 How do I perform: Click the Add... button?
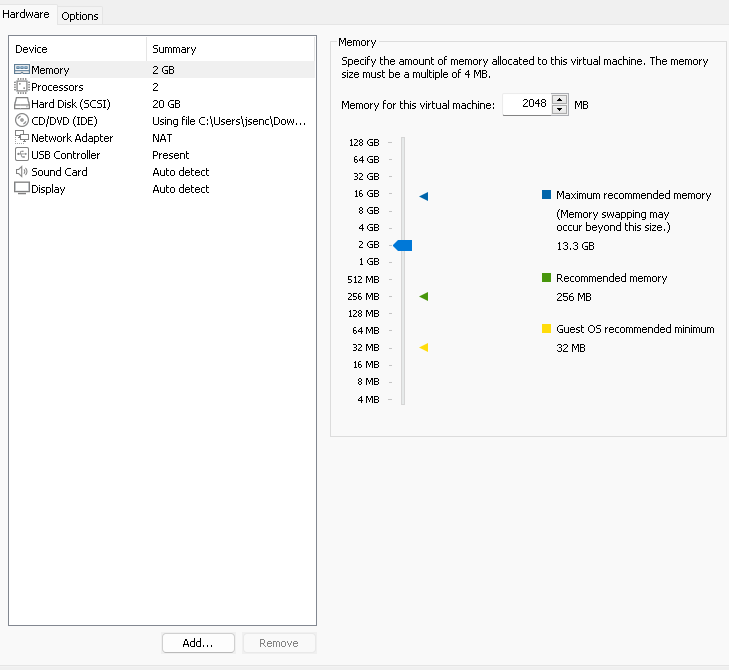198,643
